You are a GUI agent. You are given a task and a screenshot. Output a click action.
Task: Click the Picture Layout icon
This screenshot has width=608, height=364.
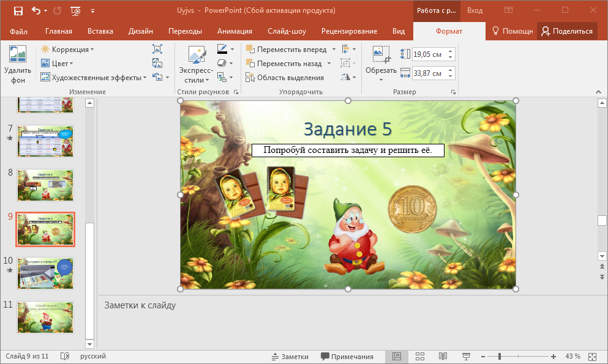tap(222, 77)
